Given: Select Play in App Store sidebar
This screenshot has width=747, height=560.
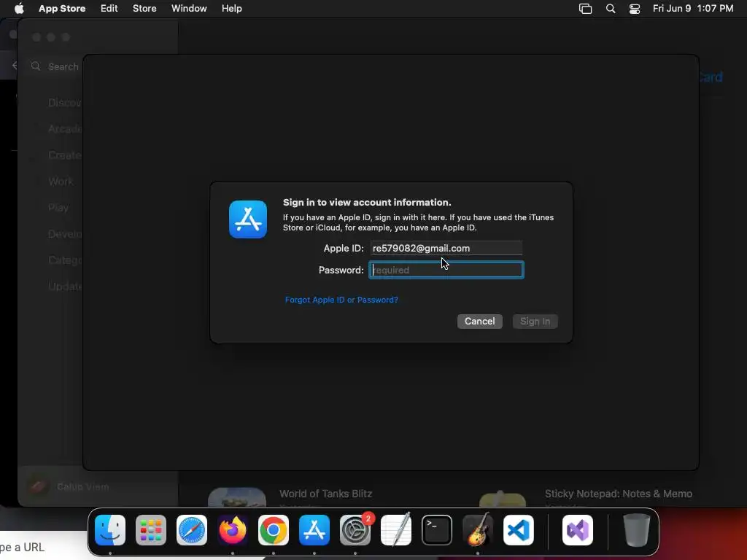Looking at the screenshot, I should (58, 208).
